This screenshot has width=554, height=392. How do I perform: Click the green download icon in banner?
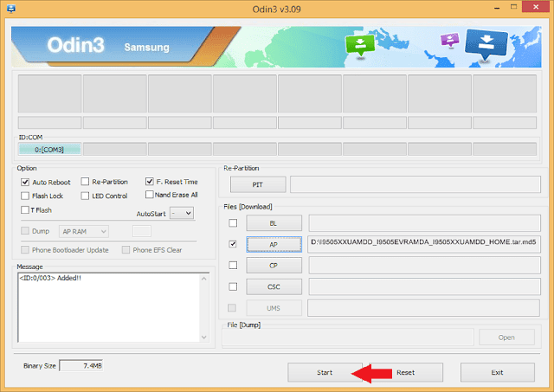point(360,46)
